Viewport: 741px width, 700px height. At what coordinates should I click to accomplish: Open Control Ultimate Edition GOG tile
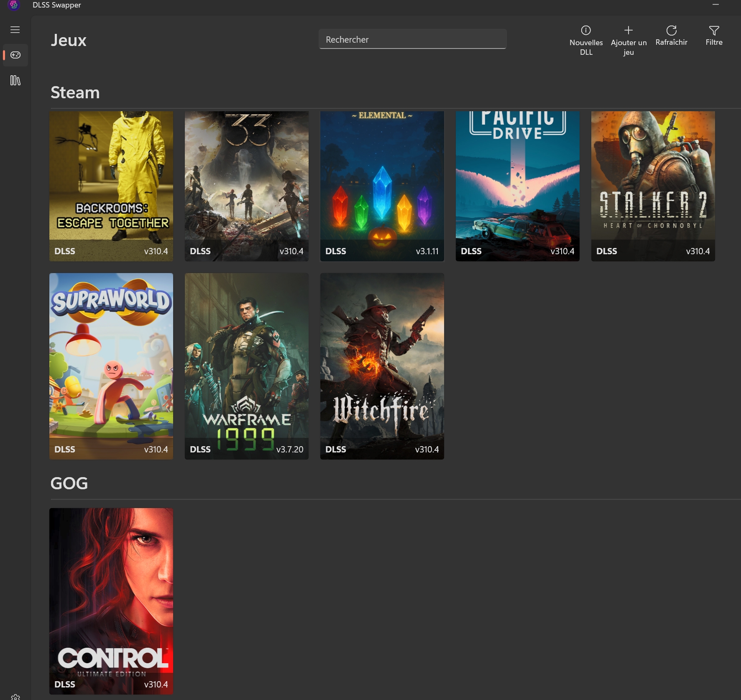pos(111,600)
